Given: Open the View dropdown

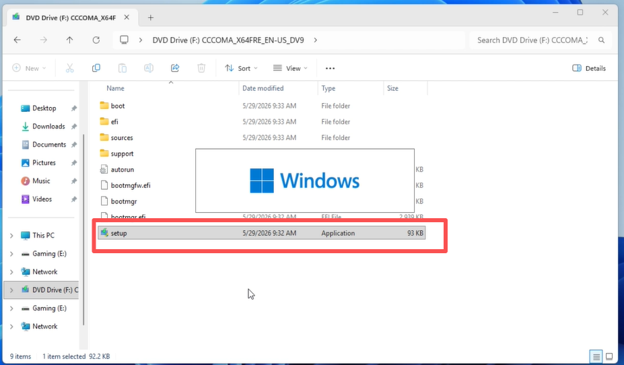Looking at the screenshot, I should pos(291,68).
